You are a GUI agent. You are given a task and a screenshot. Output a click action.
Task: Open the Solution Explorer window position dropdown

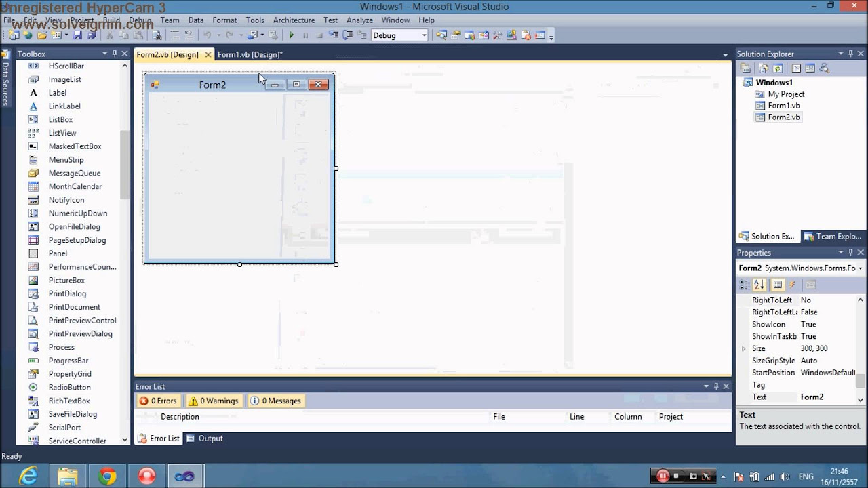click(841, 54)
